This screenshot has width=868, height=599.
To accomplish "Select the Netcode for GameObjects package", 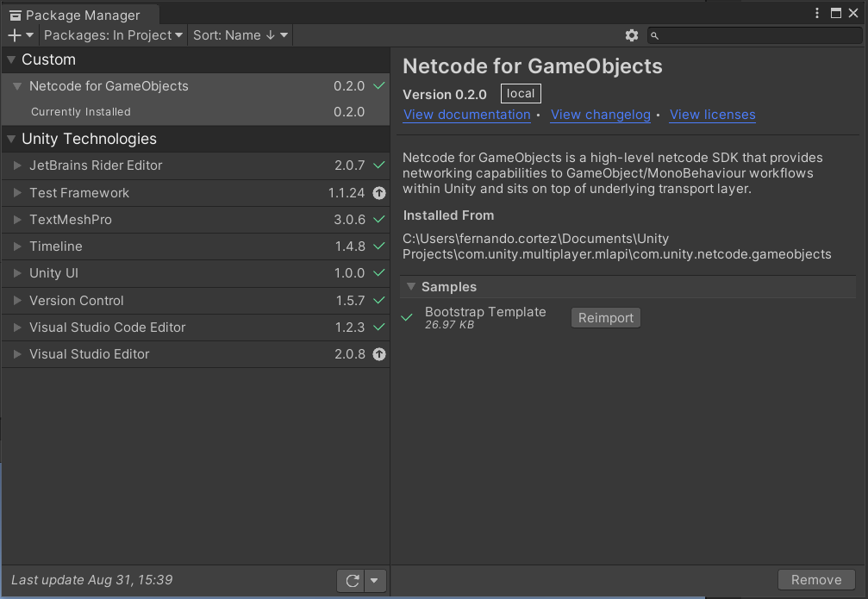I will coord(196,86).
